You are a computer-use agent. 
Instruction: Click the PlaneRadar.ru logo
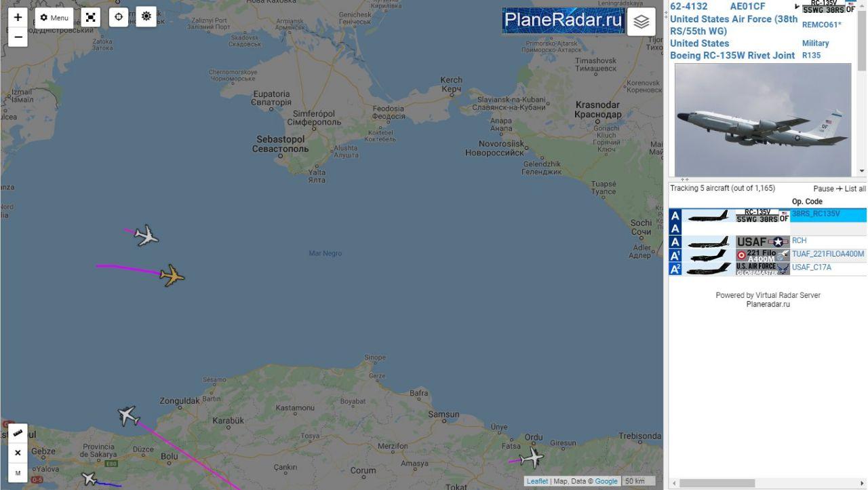click(x=563, y=20)
